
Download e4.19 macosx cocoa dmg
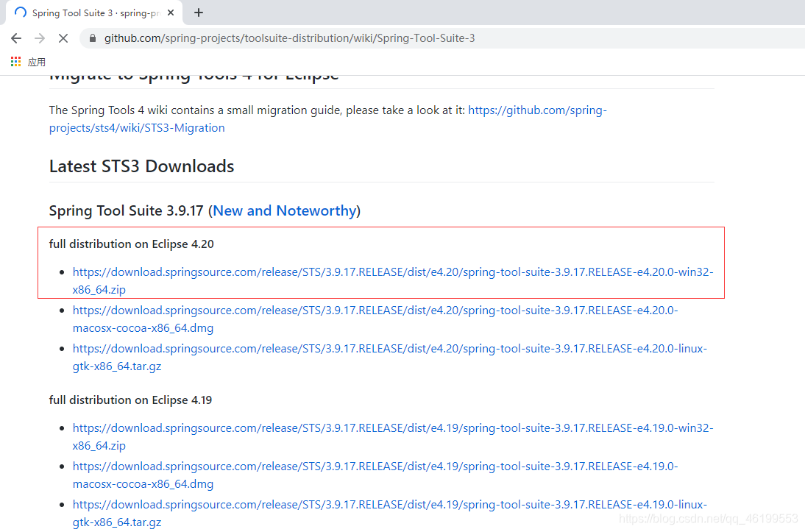[x=375, y=475]
